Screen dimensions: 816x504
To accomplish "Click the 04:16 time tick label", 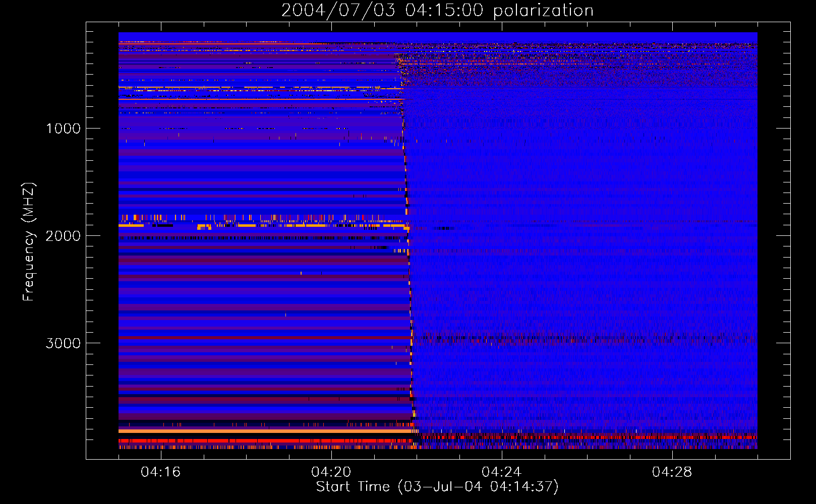I will coord(161,472).
